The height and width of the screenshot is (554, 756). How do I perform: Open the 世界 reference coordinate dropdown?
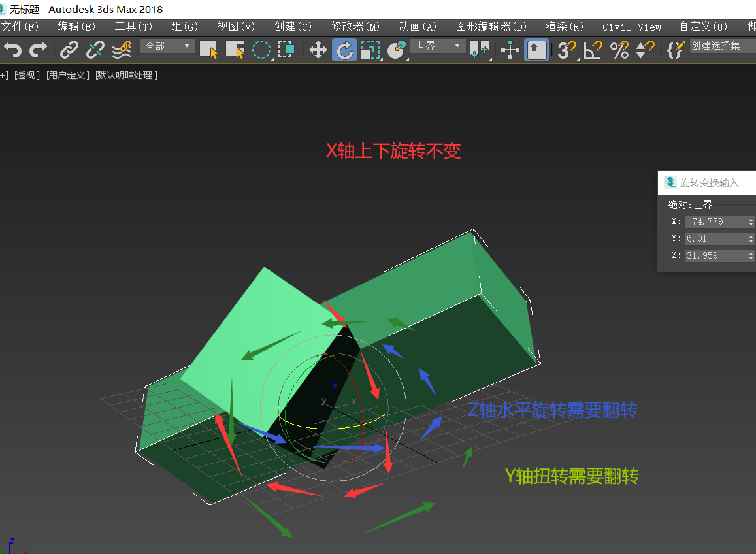(438, 46)
